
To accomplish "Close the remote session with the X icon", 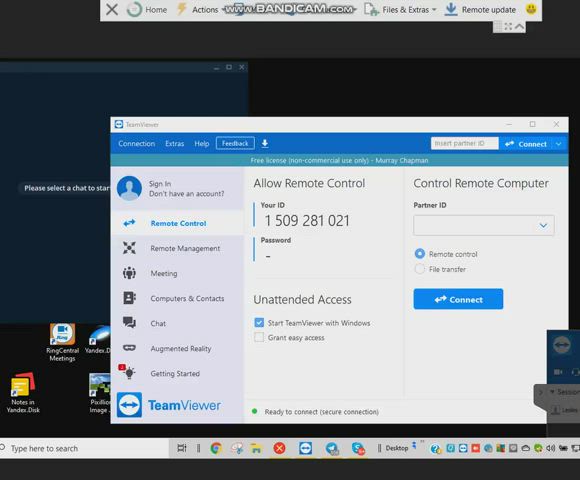I will pos(112,9).
